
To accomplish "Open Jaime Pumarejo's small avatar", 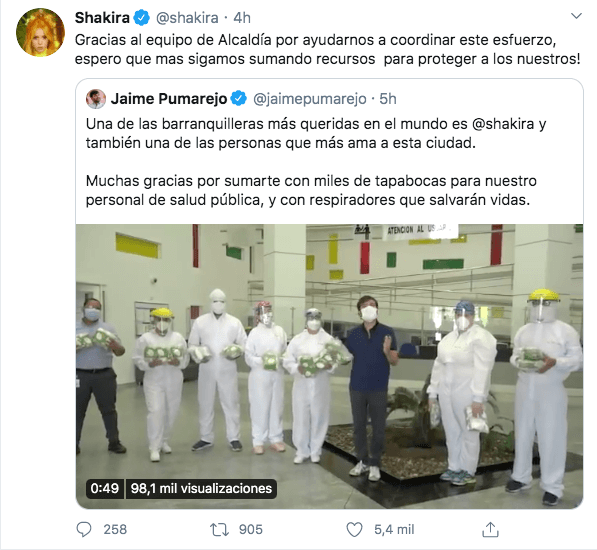I will (96, 99).
